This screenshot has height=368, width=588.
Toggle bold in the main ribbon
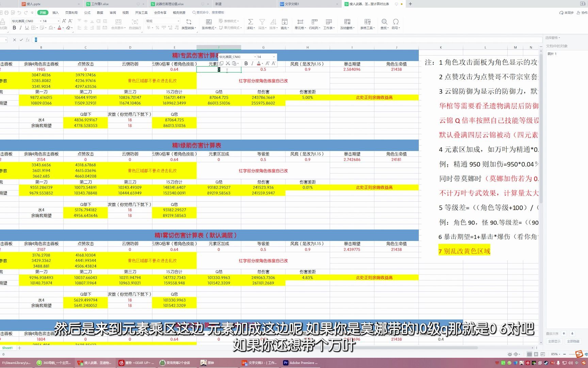pyautogui.click(x=14, y=28)
